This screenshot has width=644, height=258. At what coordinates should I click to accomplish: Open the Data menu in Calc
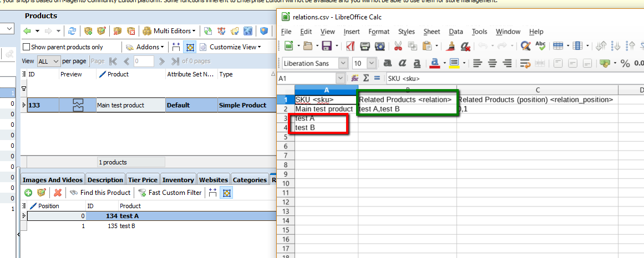click(456, 32)
